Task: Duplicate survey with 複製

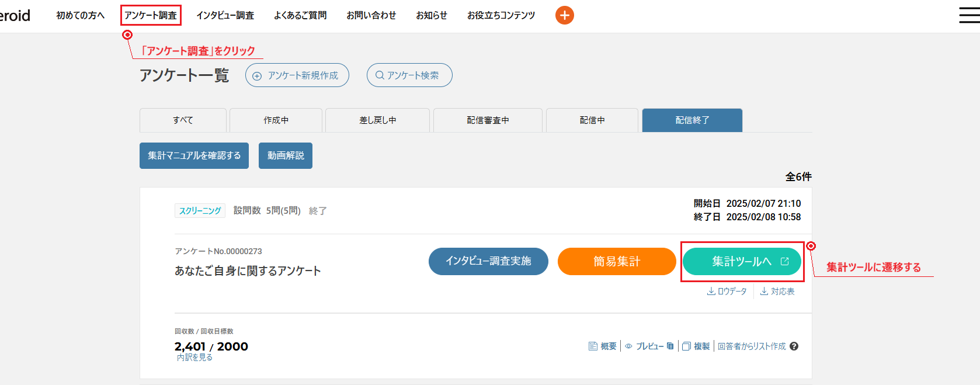Action: click(696, 346)
